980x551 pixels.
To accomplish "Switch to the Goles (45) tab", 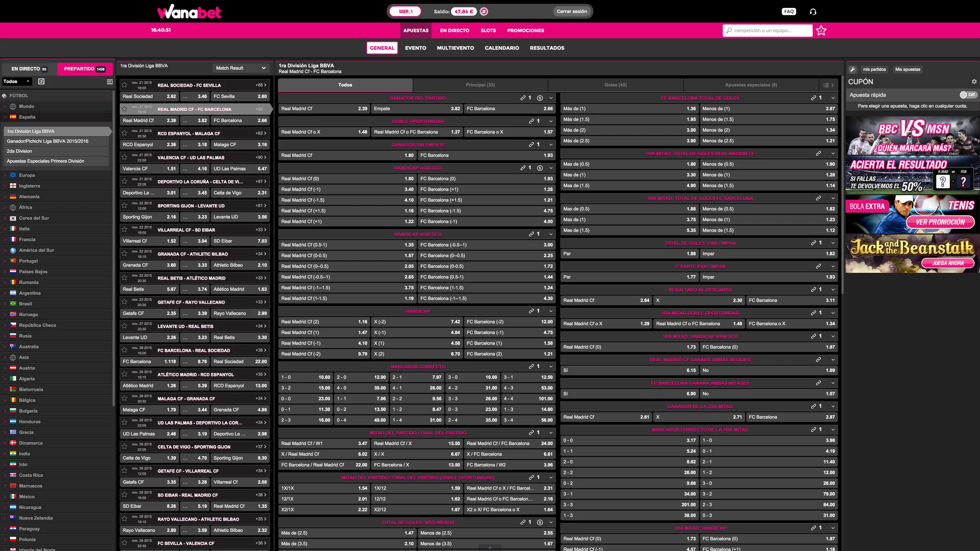I will click(x=615, y=85).
